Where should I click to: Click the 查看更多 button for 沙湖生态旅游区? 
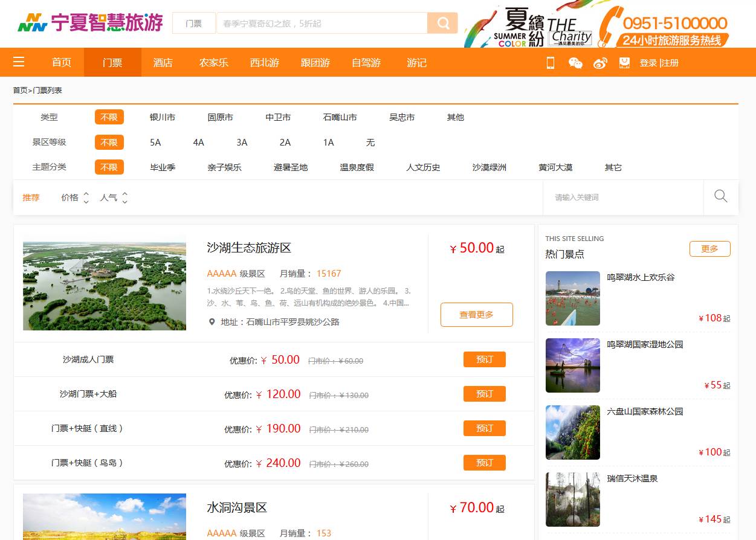tap(477, 315)
